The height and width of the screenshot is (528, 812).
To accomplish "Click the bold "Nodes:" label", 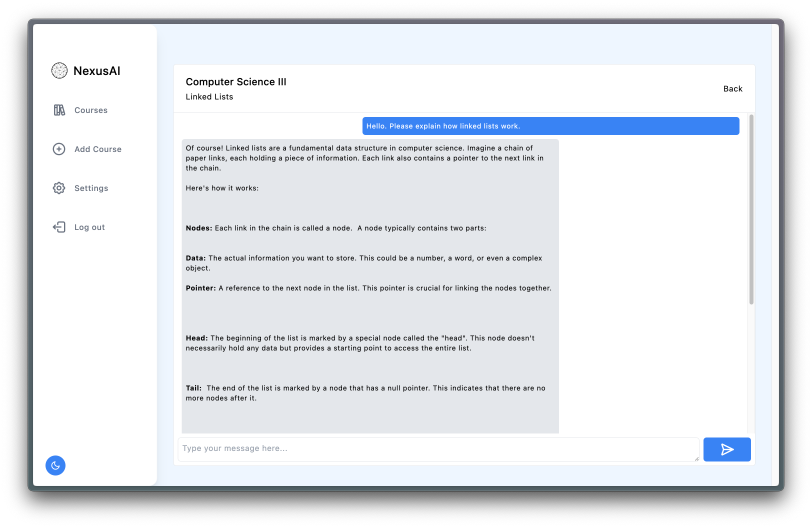I will pos(199,228).
